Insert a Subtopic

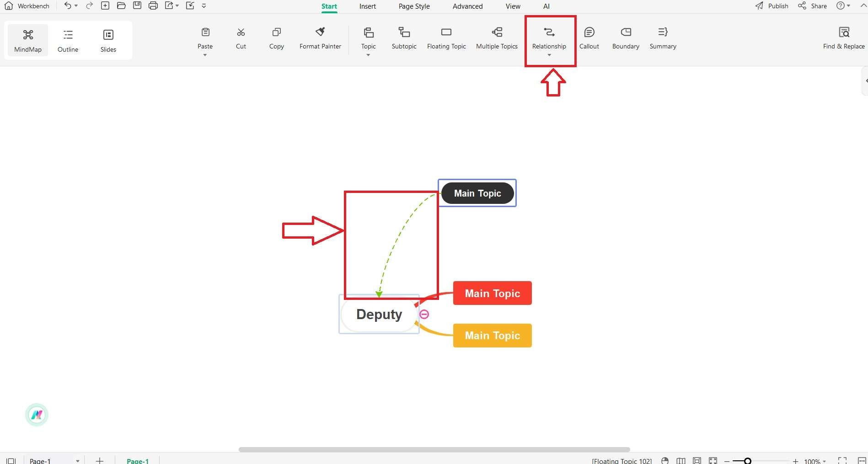404,38
